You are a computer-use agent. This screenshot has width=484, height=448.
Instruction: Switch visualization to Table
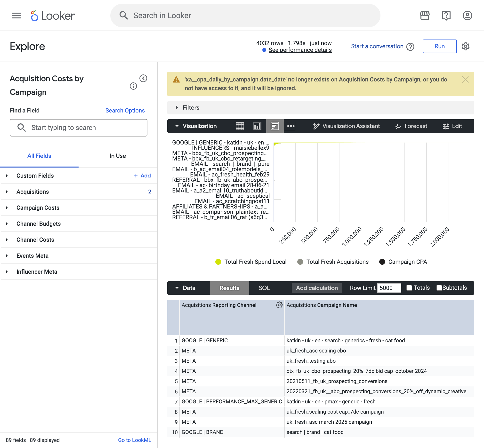click(x=240, y=126)
